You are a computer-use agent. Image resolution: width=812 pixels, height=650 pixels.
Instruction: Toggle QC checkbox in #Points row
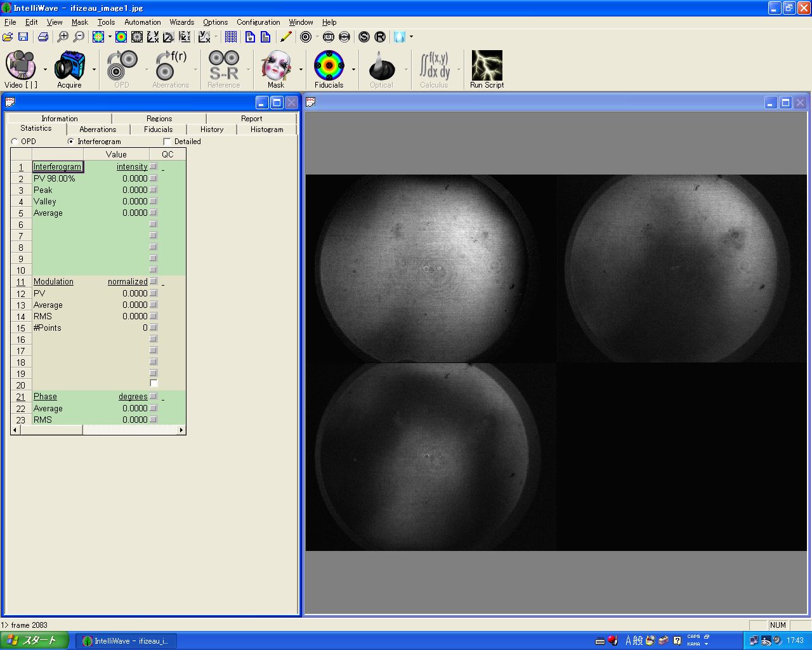[153, 328]
